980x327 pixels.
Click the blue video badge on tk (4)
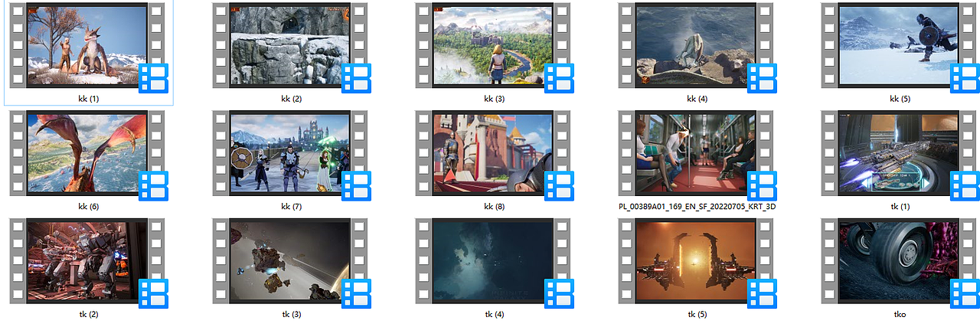tap(559, 293)
